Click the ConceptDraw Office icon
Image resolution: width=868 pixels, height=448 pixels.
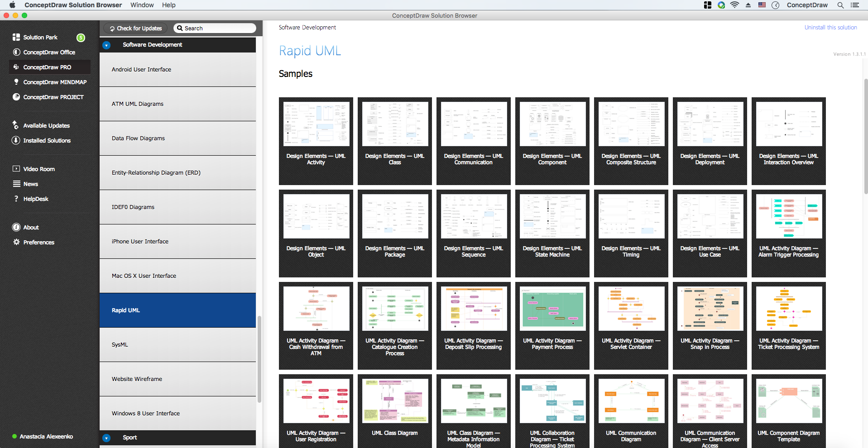click(x=16, y=52)
